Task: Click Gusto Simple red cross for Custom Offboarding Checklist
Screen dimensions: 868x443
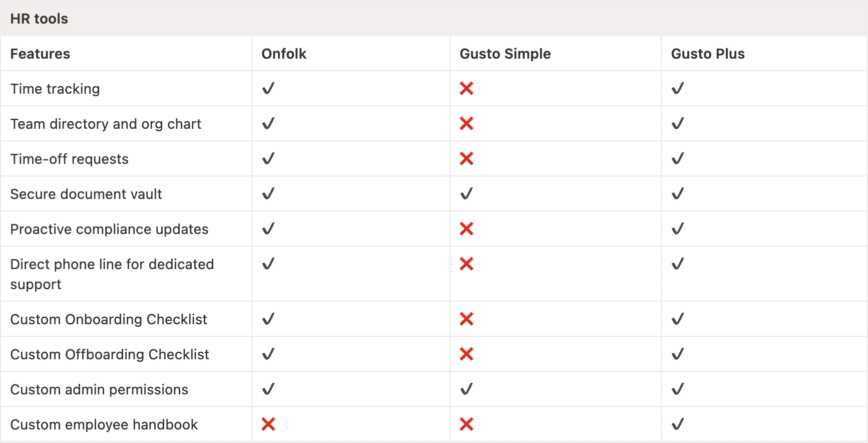Action: [x=467, y=354]
